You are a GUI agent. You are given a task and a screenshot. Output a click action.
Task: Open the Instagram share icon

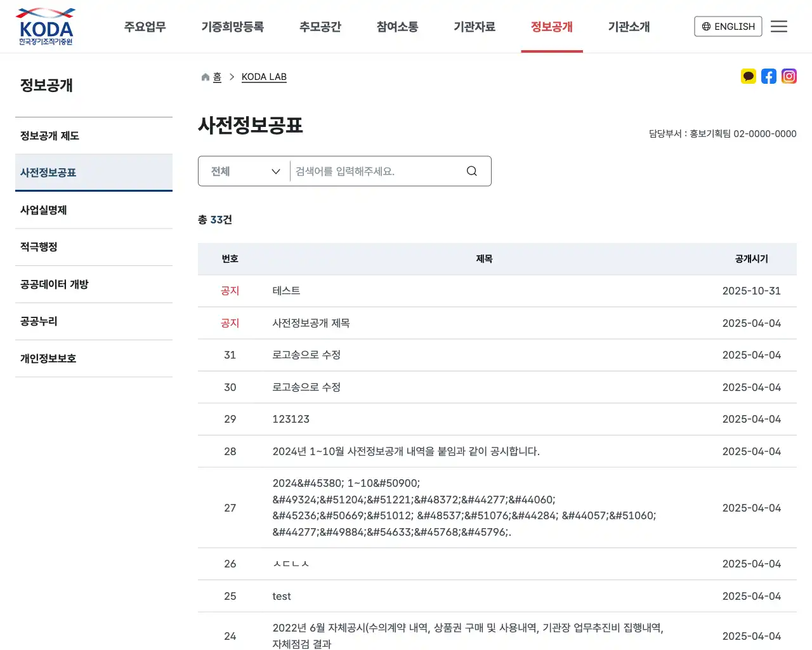pos(789,76)
